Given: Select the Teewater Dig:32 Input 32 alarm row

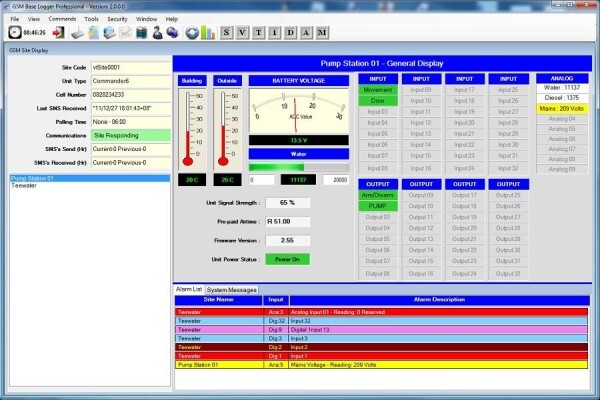Looking at the screenshot, I should [x=381, y=321].
